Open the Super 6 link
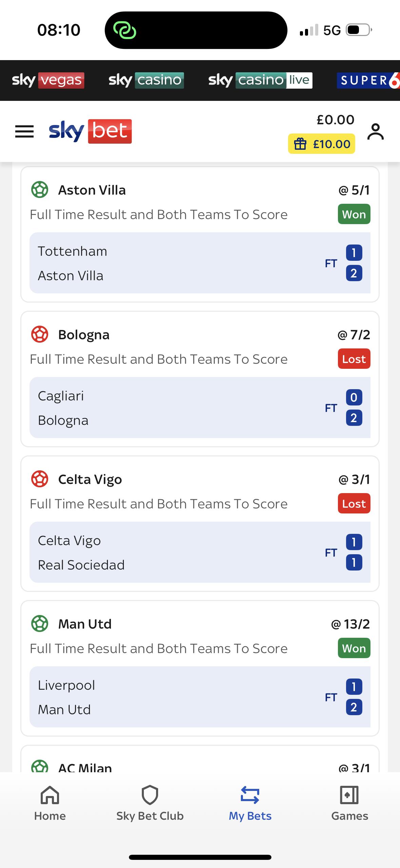 pyautogui.click(x=368, y=80)
